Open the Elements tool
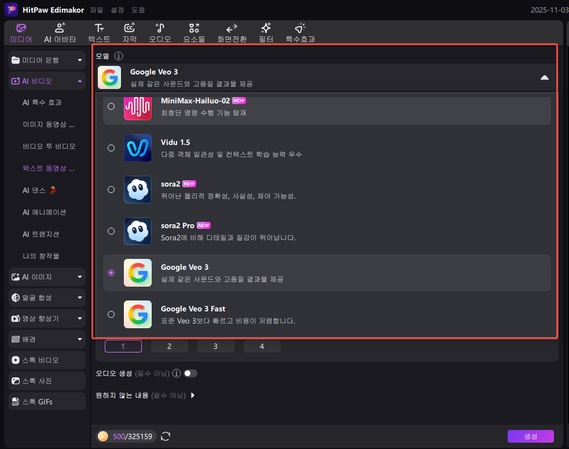This screenshot has height=449, width=569. point(194,33)
